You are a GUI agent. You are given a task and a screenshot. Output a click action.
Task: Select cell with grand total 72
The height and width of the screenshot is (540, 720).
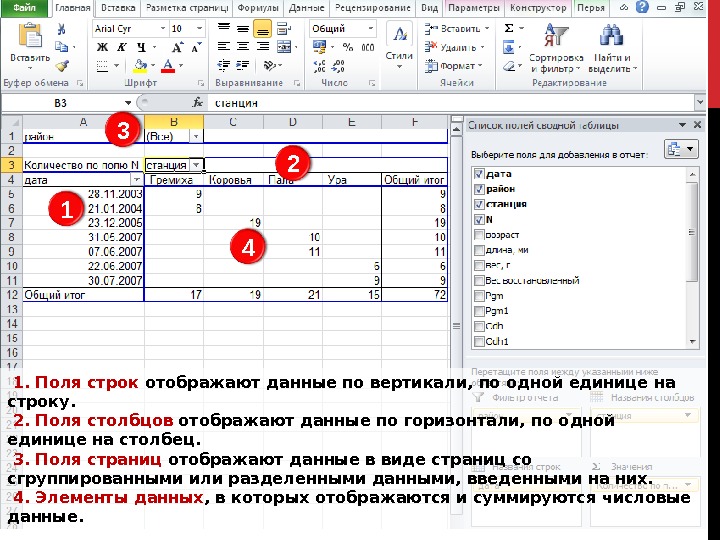(414, 295)
